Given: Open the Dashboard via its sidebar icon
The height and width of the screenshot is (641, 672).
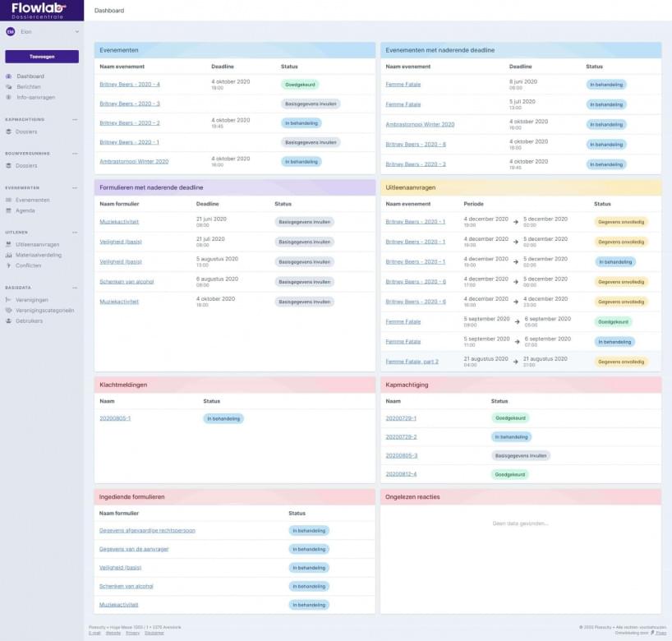Looking at the screenshot, I should [9, 76].
